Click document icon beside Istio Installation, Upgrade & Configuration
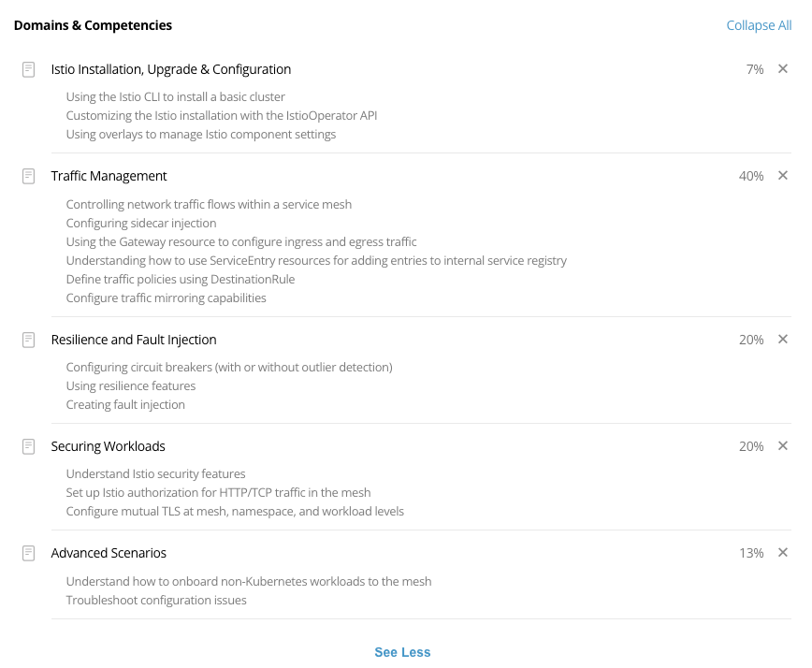This screenshot has width=812, height=668. pos(28,69)
